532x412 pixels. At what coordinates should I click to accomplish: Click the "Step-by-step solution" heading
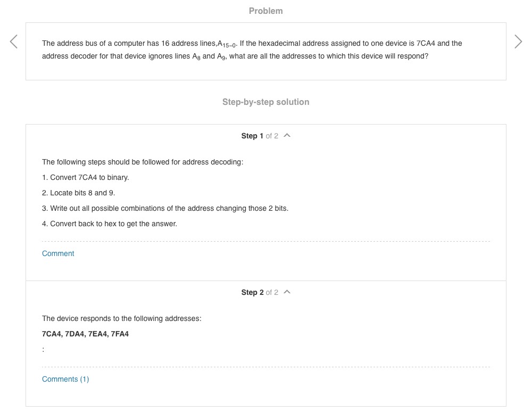tap(265, 102)
